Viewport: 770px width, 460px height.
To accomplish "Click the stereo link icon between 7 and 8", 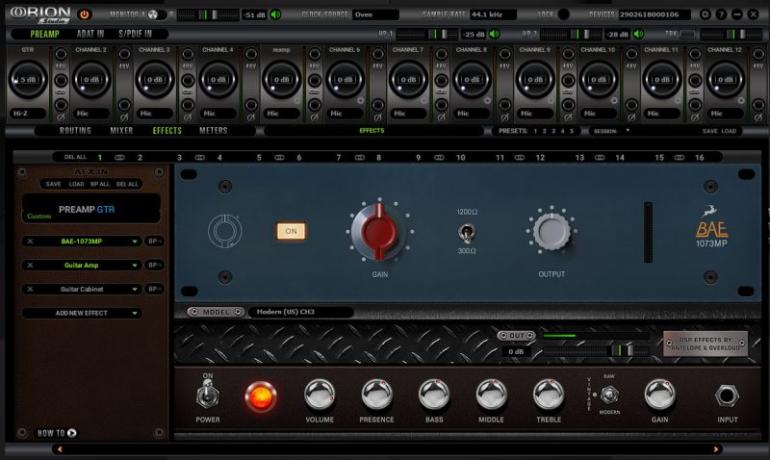I will [359, 158].
